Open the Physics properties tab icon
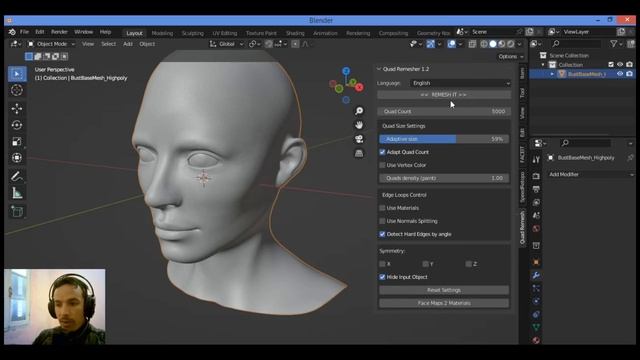 pyautogui.click(x=536, y=301)
